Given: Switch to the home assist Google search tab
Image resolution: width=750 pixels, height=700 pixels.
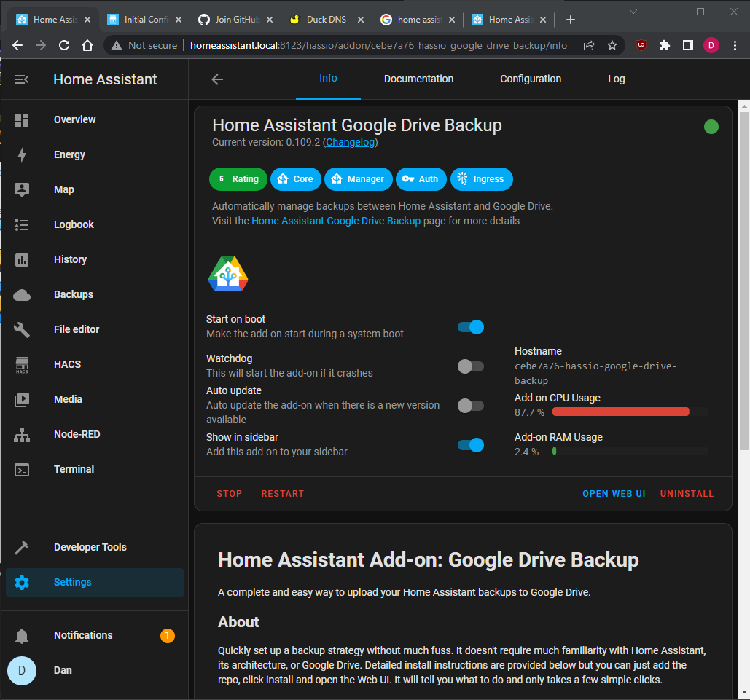Looking at the screenshot, I should [417, 20].
